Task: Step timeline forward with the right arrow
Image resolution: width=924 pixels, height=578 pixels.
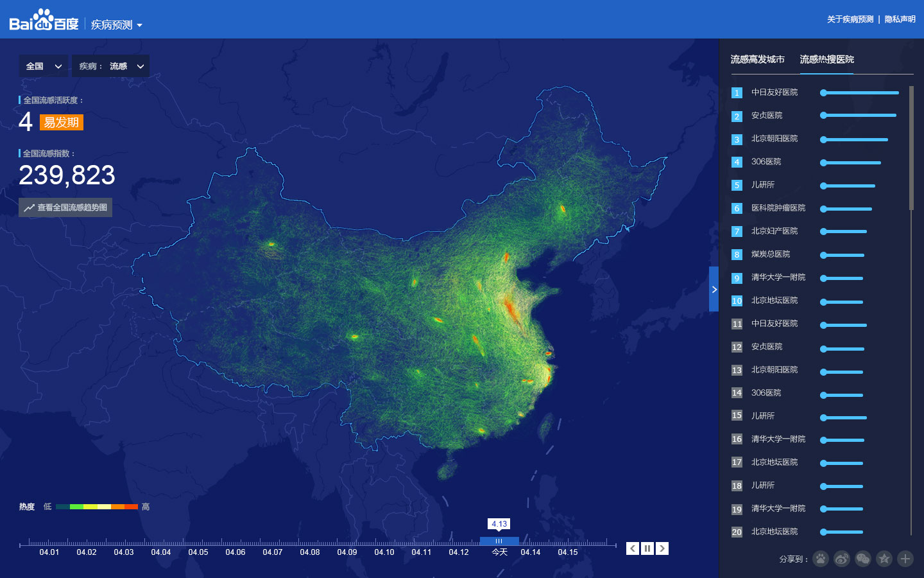Action: pyautogui.click(x=662, y=548)
